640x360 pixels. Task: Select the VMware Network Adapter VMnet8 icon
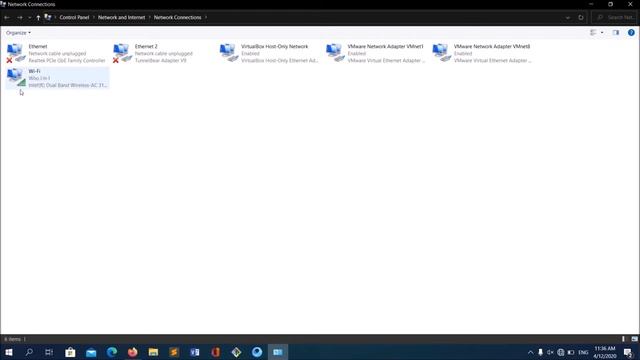coord(442,53)
